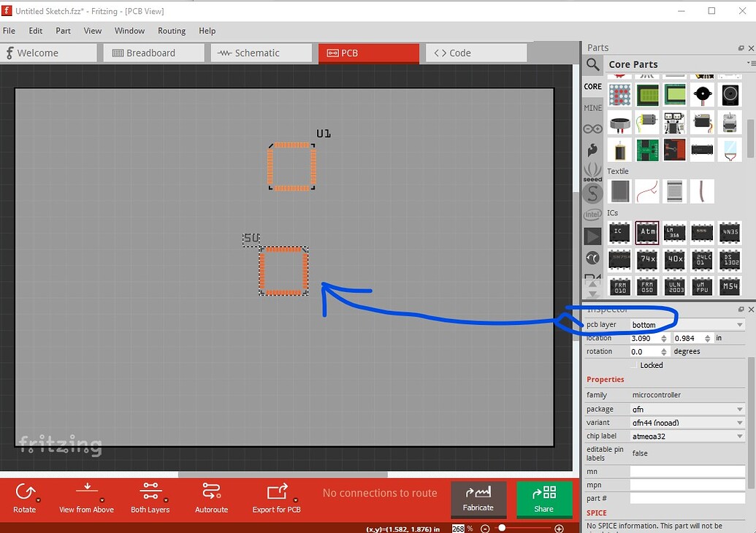Toggle the Locked checkbox
This screenshot has width=756, height=533.
click(634, 365)
